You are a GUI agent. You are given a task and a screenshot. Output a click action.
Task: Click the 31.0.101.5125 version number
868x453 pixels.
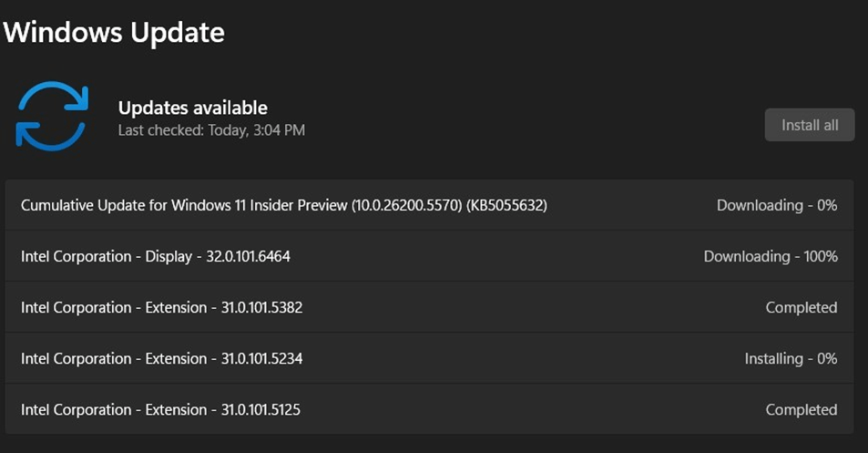261,409
